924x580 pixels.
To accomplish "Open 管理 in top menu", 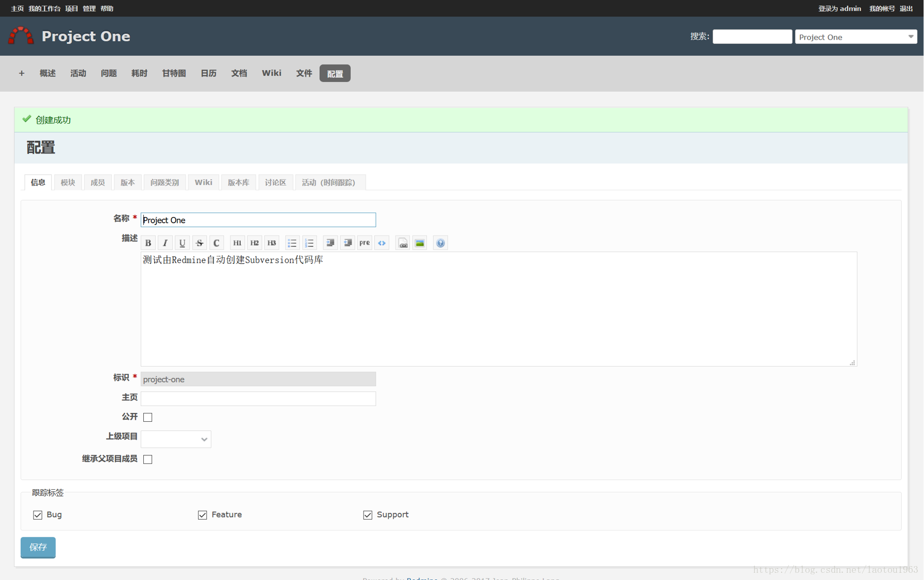I will [x=89, y=8].
